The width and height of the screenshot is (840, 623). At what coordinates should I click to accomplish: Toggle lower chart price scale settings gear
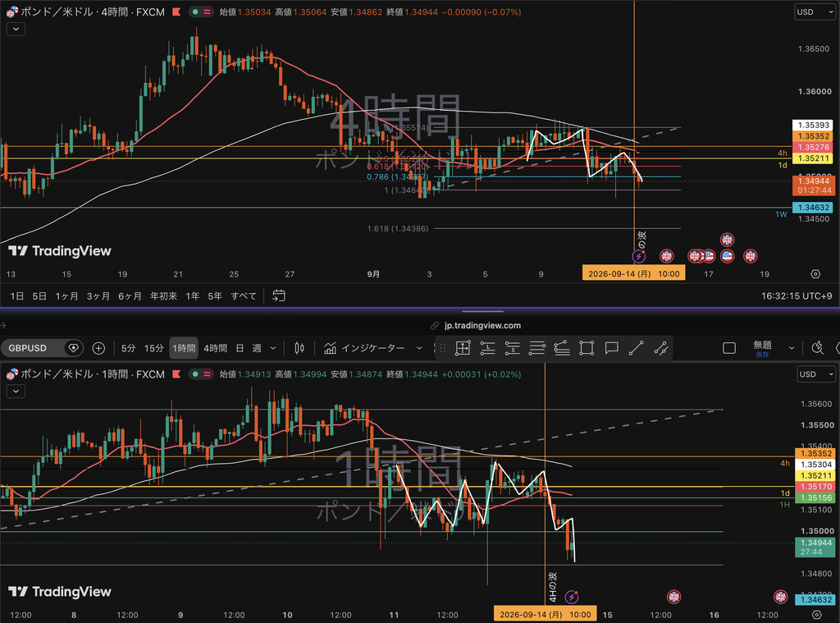coord(816,615)
